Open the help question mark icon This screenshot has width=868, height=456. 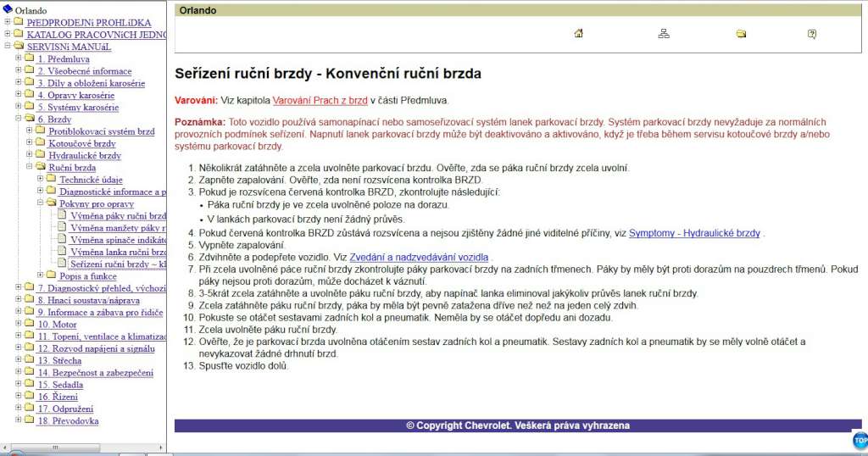point(812,34)
